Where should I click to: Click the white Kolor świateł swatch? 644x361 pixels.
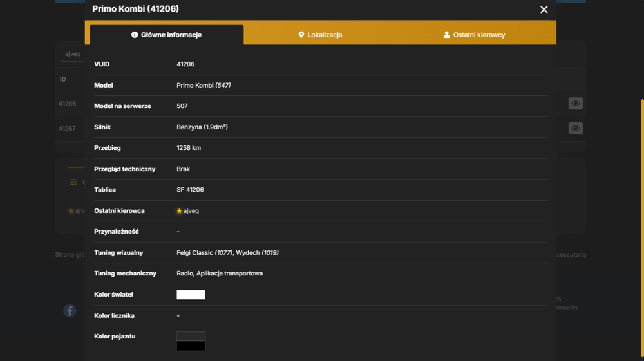tap(191, 295)
